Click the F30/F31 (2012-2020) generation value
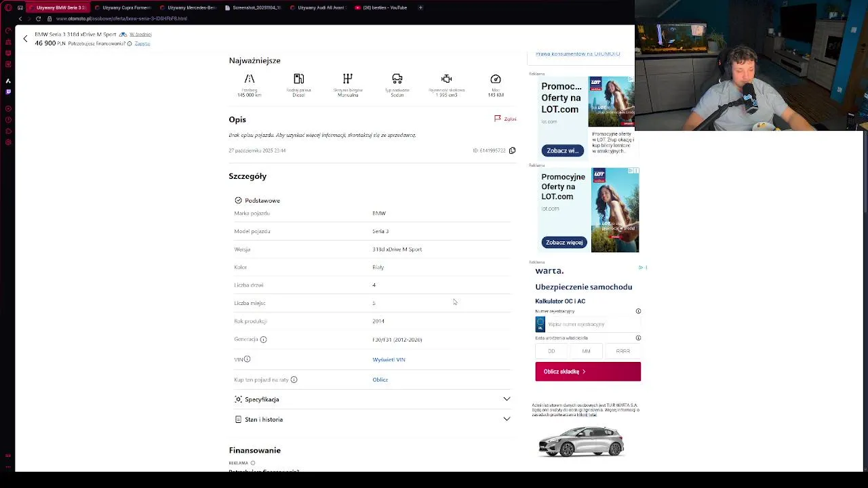The height and width of the screenshot is (488, 868). [x=397, y=340]
